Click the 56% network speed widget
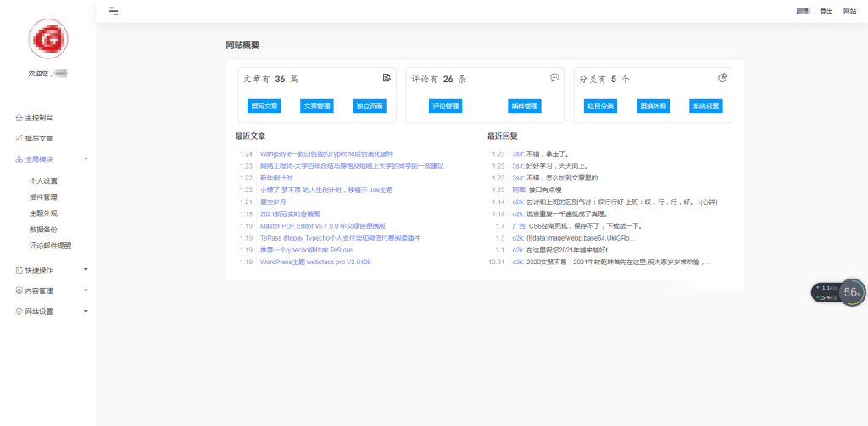 [x=838, y=292]
